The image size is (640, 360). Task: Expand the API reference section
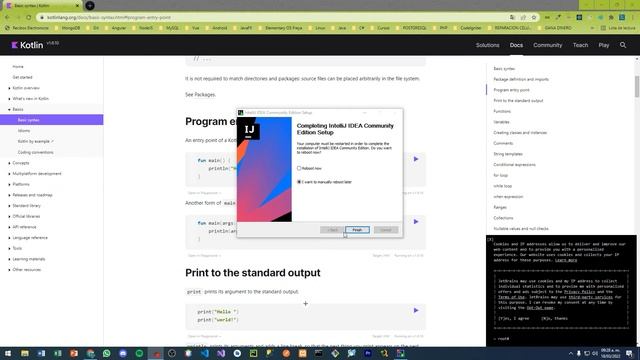tap(24, 227)
